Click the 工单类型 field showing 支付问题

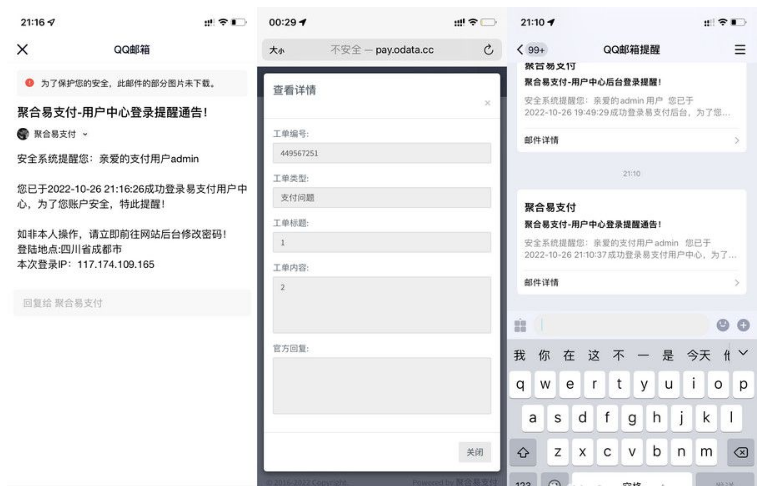382,198
